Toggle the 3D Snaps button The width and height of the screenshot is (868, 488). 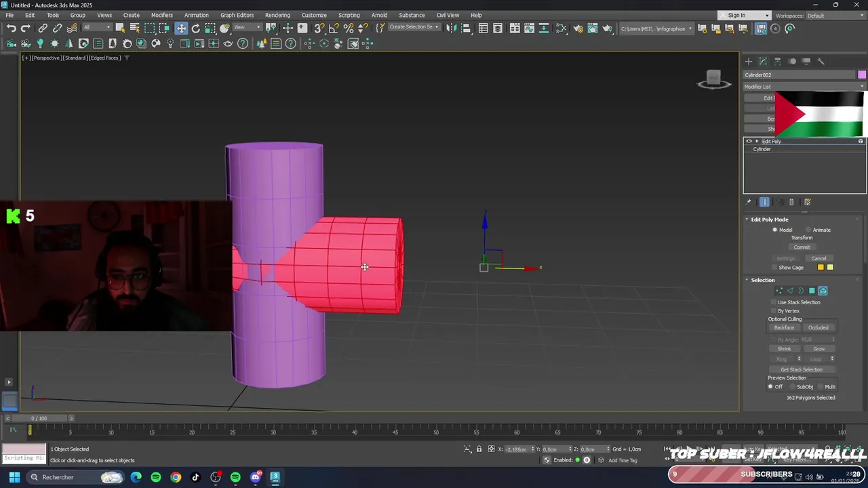coord(319,28)
